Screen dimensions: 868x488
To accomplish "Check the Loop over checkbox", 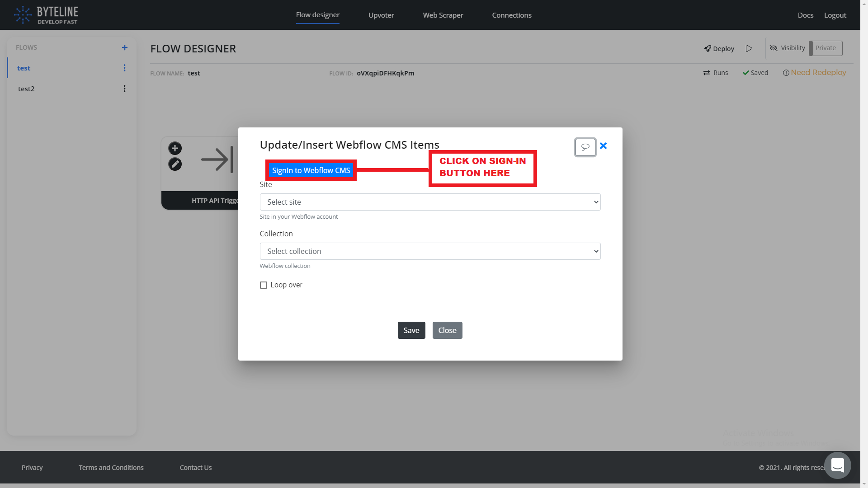I will pos(264,285).
